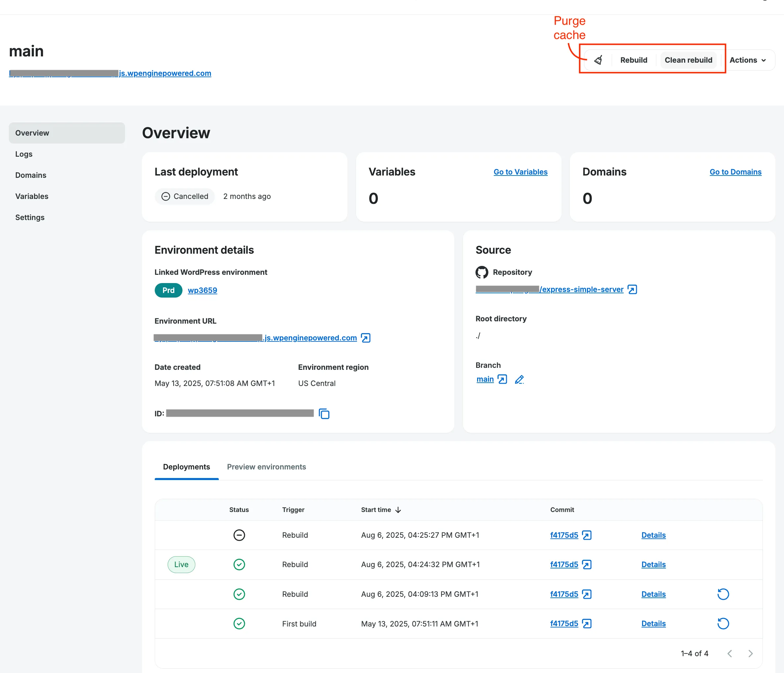Image resolution: width=784 pixels, height=673 pixels.
Task: Click commit external icon in First build row
Action: [586, 624]
